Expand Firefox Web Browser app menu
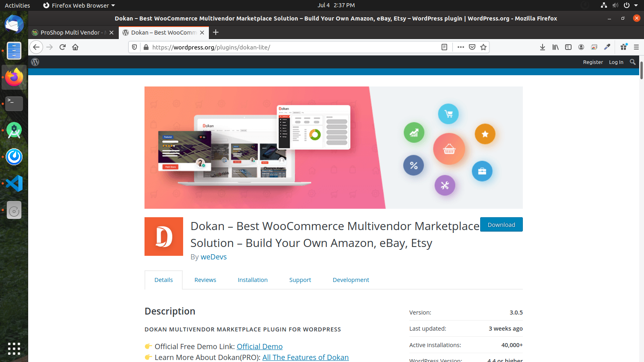Image resolution: width=644 pixels, height=362 pixels. tap(79, 5)
